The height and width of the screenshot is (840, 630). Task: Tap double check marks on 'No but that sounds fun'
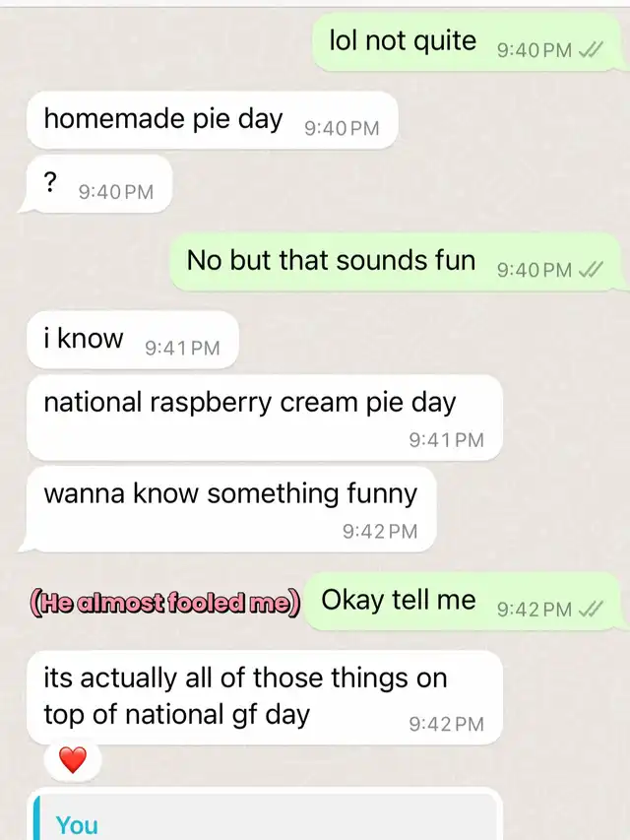click(x=591, y=269)
